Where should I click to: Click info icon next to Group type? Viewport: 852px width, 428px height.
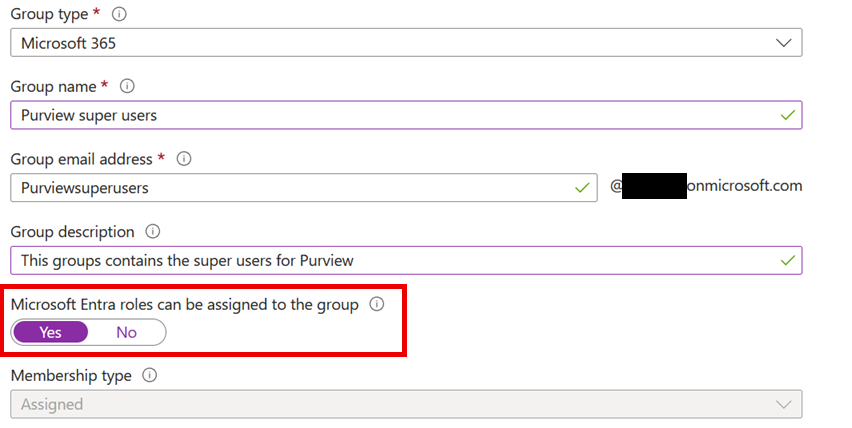[119, 14]
